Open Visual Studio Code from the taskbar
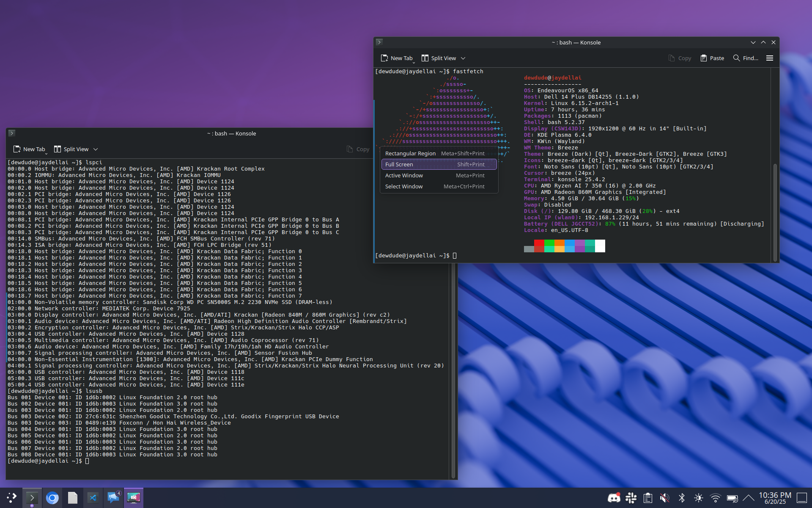812x508 pixels. (x=93, y=498)
